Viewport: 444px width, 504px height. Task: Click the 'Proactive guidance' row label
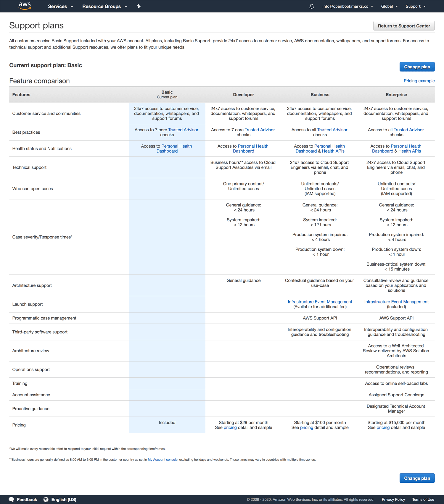point(31,408)
